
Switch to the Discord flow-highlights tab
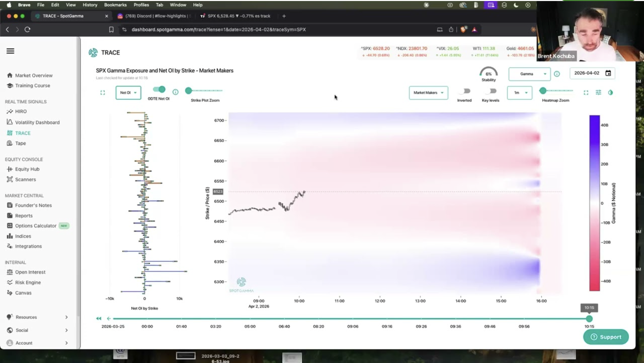pos(154,16)
